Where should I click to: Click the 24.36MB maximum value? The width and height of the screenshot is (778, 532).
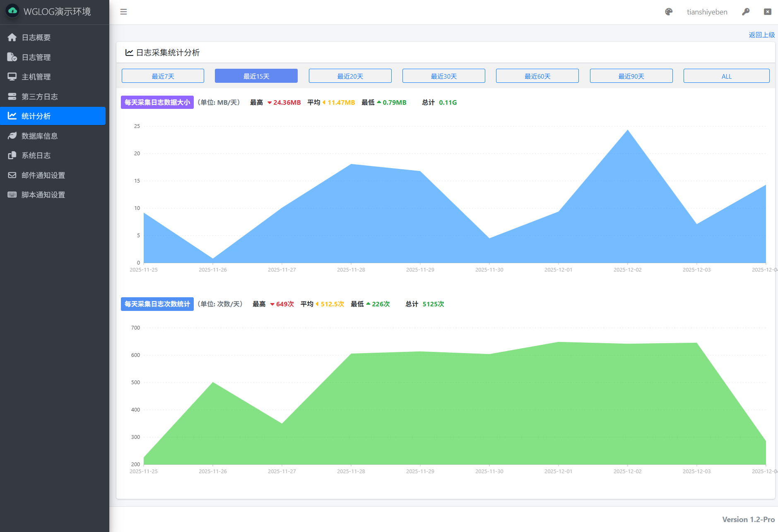coord(287,102)
